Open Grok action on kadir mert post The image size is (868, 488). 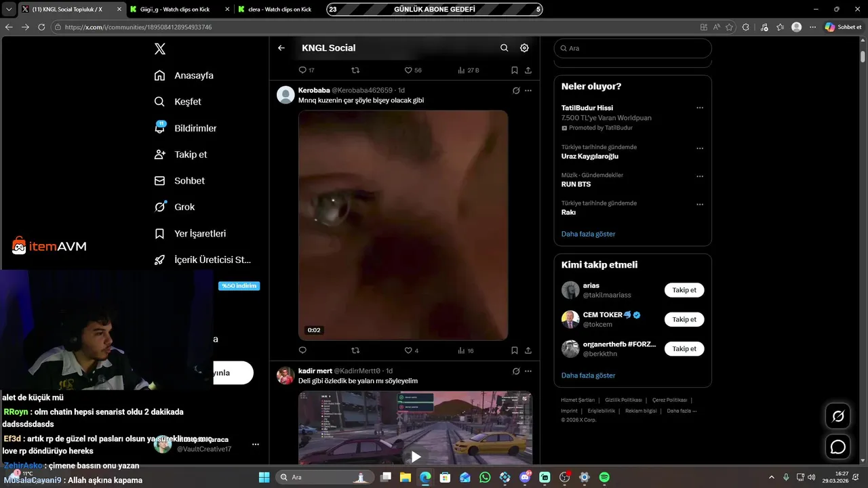point(516,371)
